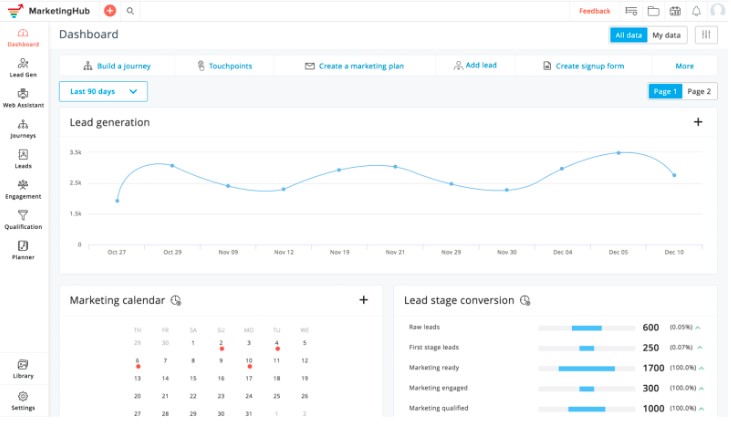Select day 2 on marketing calendar
Image resolution: width=731 pixels, height=429 pixels.
click(x=221, y=344)
